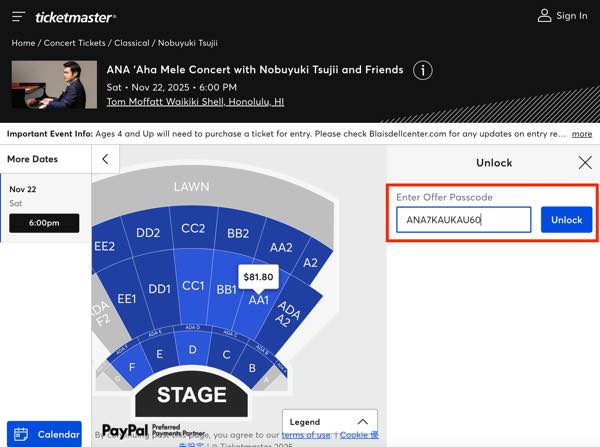Image resolution: width=600 pixels, height=447 pixels.
Task: Open event info circle icon
Action: point(423,70)
